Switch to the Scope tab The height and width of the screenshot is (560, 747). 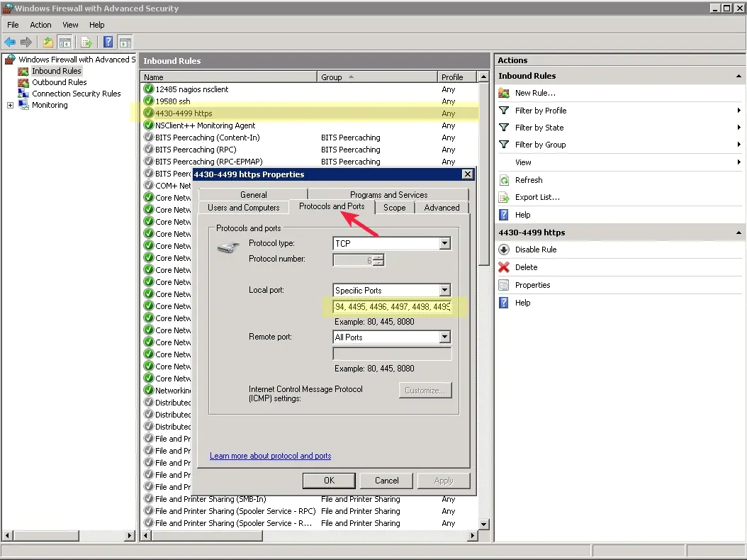(x=394, y=208)
